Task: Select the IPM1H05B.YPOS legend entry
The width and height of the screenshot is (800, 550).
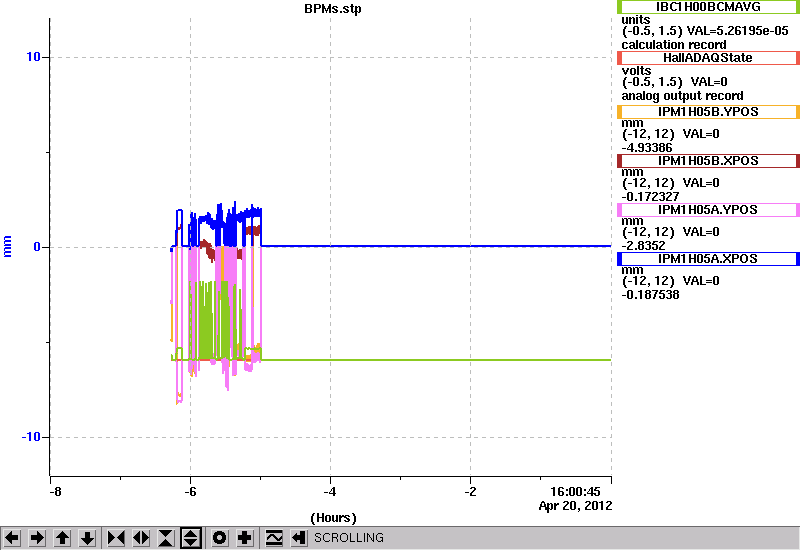Action: (x=708, y=112)
